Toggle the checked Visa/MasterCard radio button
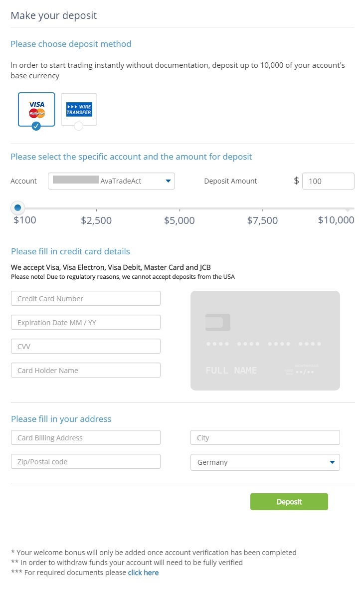 tap(36, 126)
